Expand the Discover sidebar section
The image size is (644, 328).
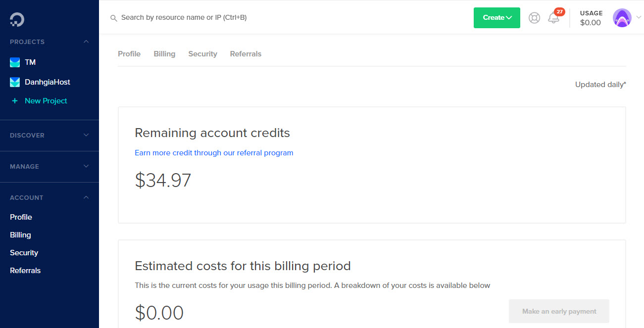coord(86,135)
